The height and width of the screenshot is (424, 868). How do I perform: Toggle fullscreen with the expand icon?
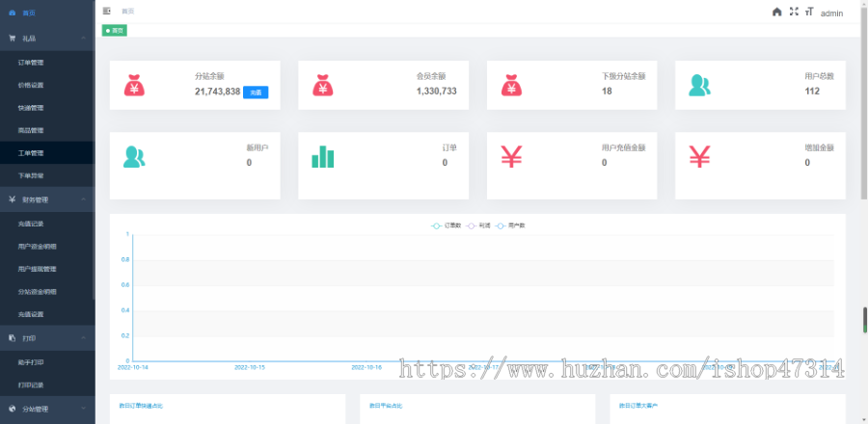[x=794, y=11]
